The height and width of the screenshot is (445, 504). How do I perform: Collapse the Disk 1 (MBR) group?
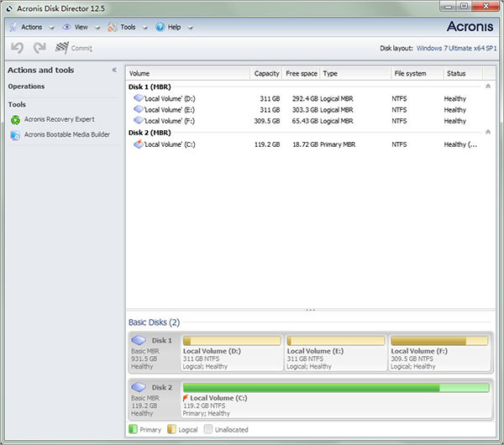coord(488,86)
